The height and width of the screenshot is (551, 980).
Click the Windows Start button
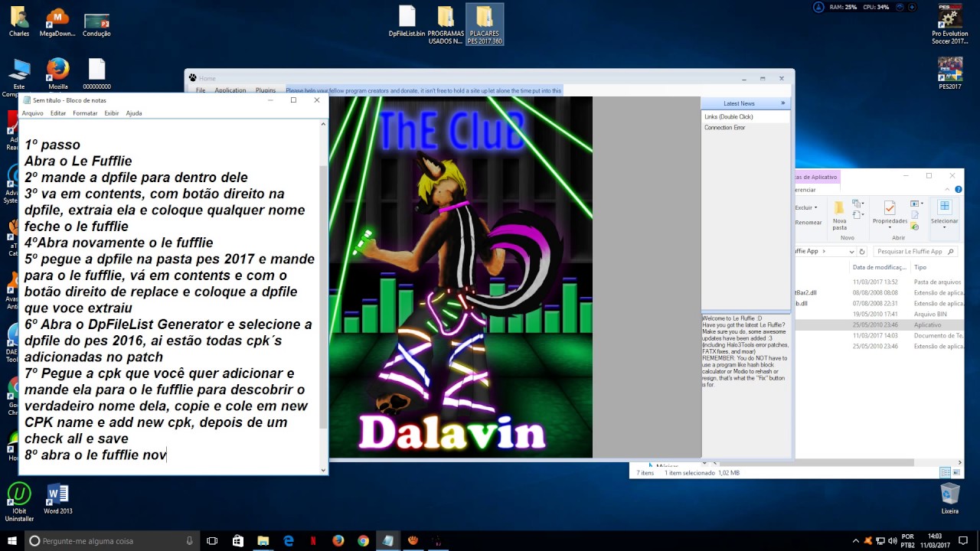12,540
